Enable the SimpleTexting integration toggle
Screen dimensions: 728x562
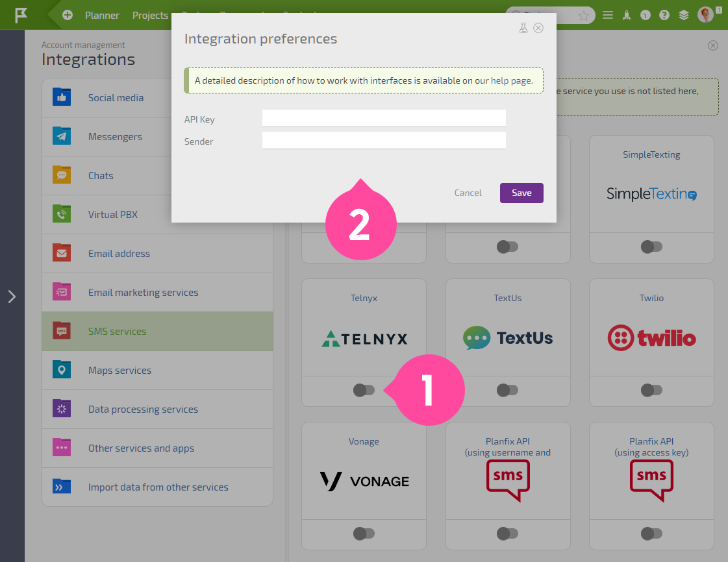(x=651, y=247)
